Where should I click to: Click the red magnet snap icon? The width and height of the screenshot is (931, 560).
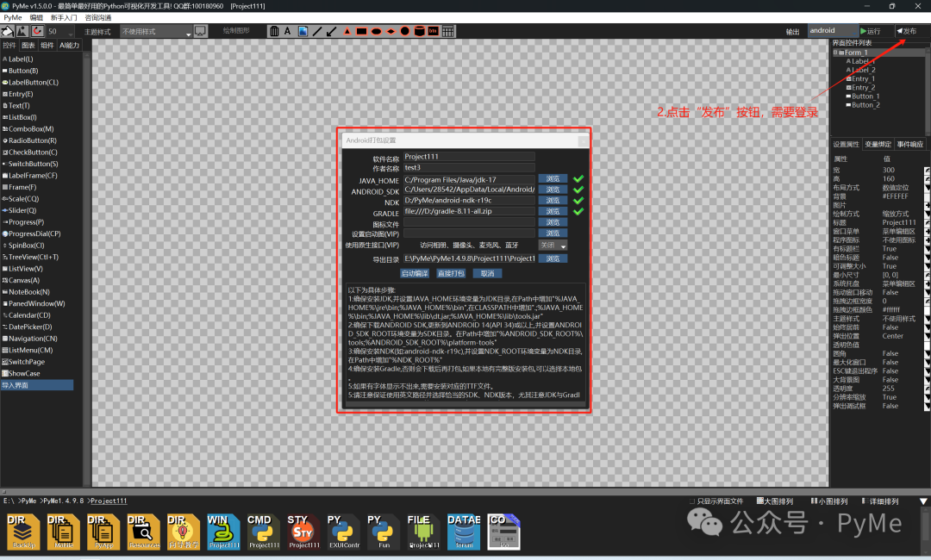tap(37, 31)
